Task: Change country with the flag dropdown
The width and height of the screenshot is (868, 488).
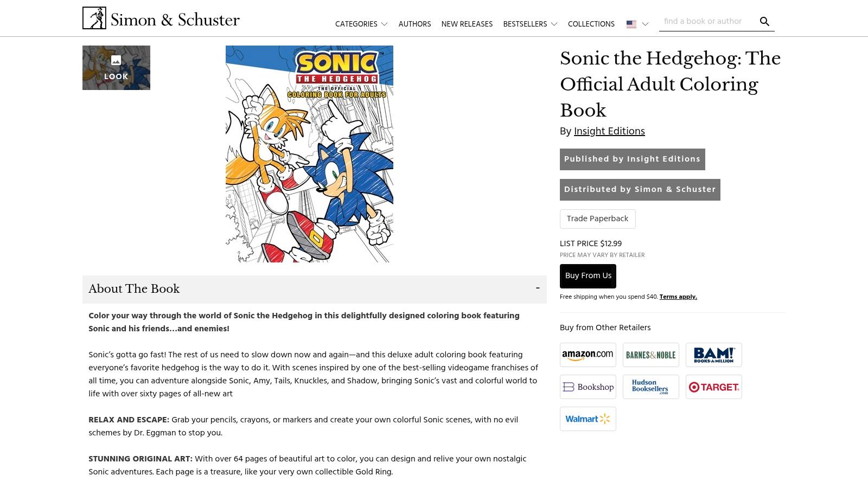Action: click(x=636, y=24)
